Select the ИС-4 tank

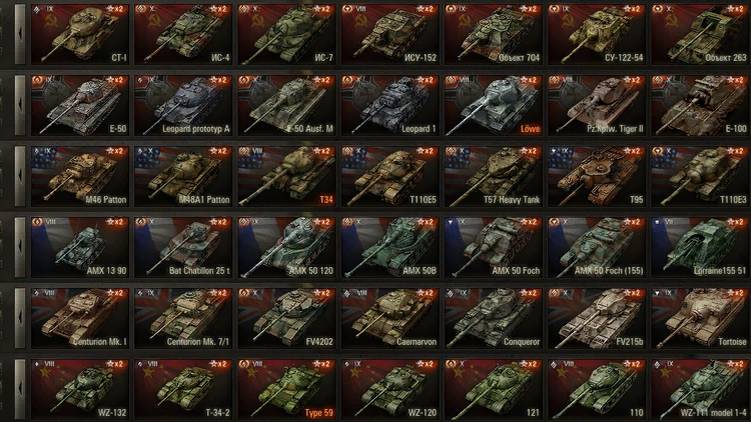[x=183, y=34]
